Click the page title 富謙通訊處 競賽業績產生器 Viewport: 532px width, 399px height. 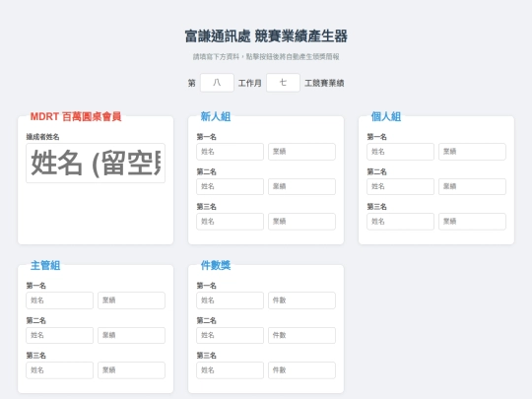point(266,36)
